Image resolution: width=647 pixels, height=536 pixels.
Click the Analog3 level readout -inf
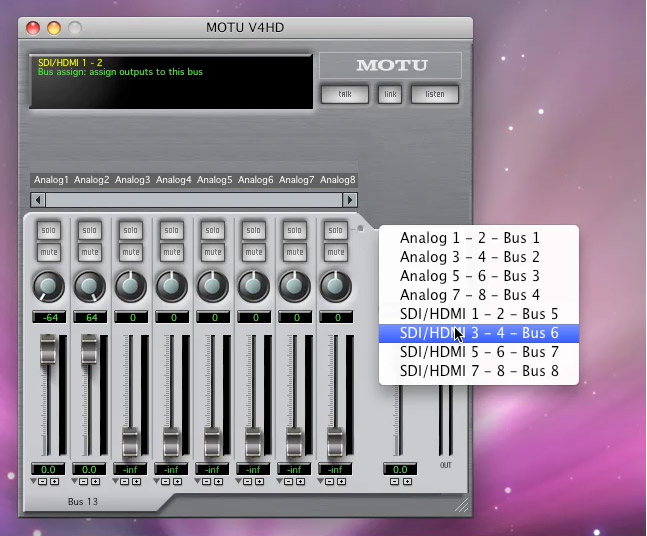point(130,469)
